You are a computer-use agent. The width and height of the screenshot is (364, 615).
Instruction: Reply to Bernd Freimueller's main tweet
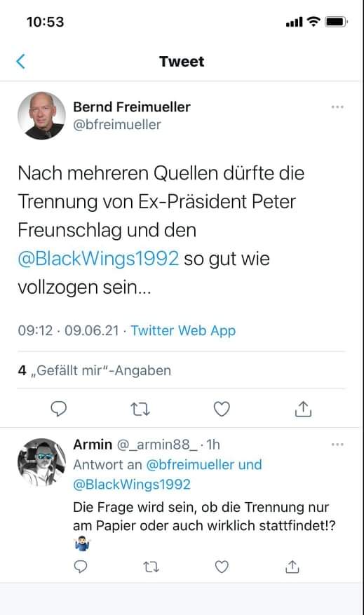click(x=59, y=409)
